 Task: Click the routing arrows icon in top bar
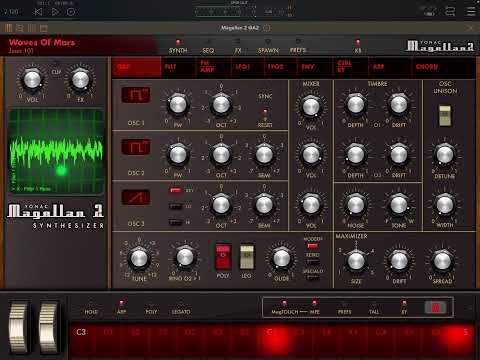(x=450, y=11)
